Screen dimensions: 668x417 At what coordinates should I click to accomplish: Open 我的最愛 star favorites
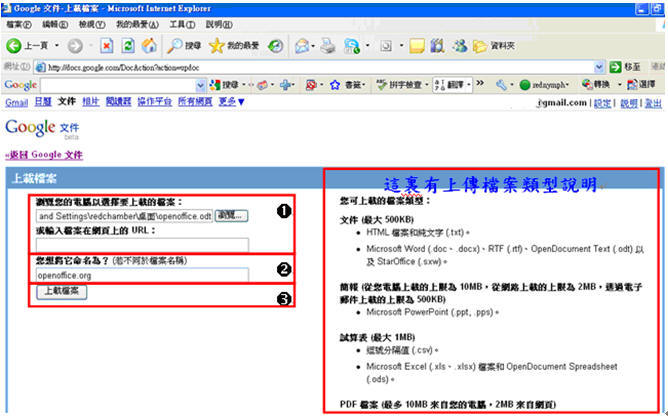point(234,46)
